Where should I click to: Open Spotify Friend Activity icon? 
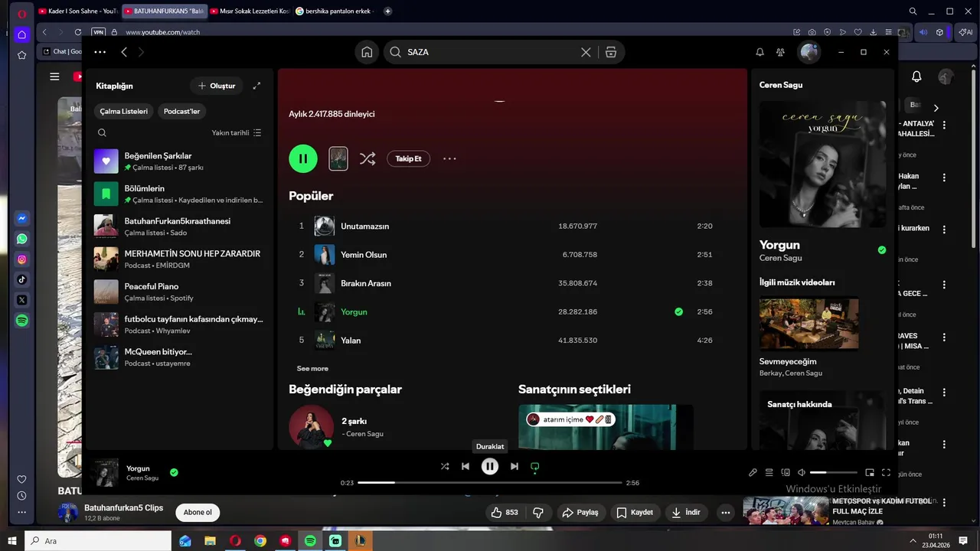780,52
